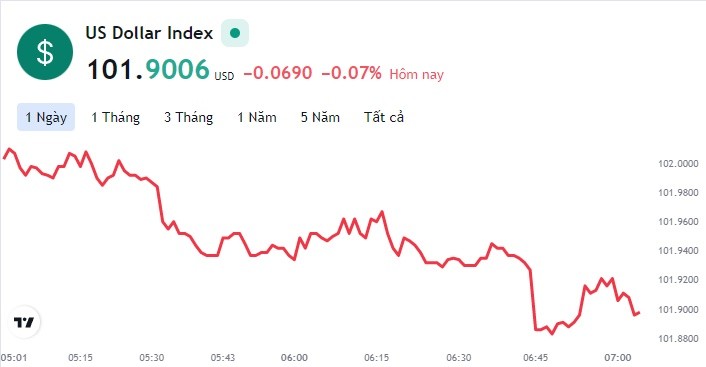
Task: Click the −0.0690 price change figure
Action: 278,72
